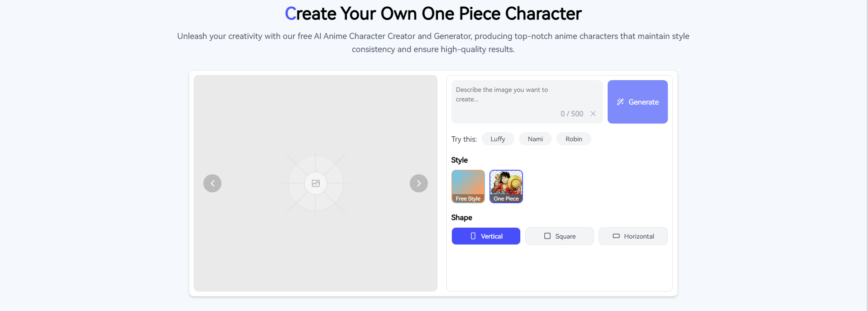Click the image placeholder icon in the canvas
Image resolution: width=868 pixels, height=311 pixels.
(315, 183)
